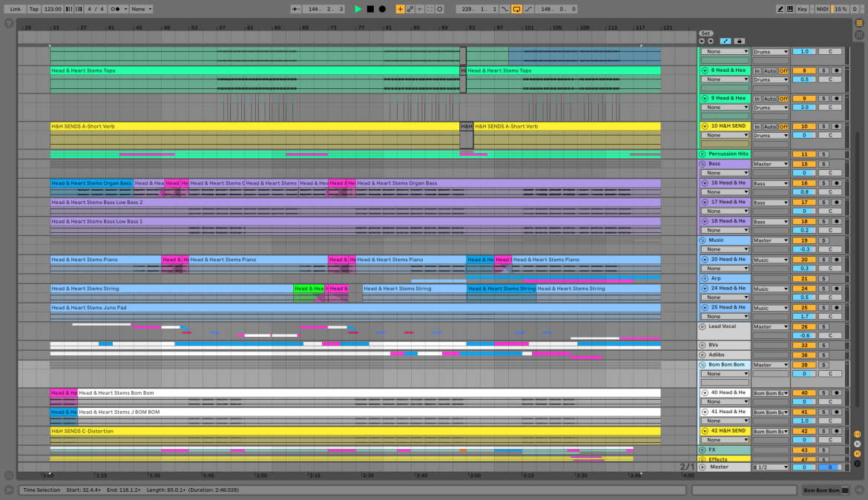The width and height of the screenshot is (868, 500).
Task: Collapse track 8 Head & Hea
Action: tap(705, 71)
